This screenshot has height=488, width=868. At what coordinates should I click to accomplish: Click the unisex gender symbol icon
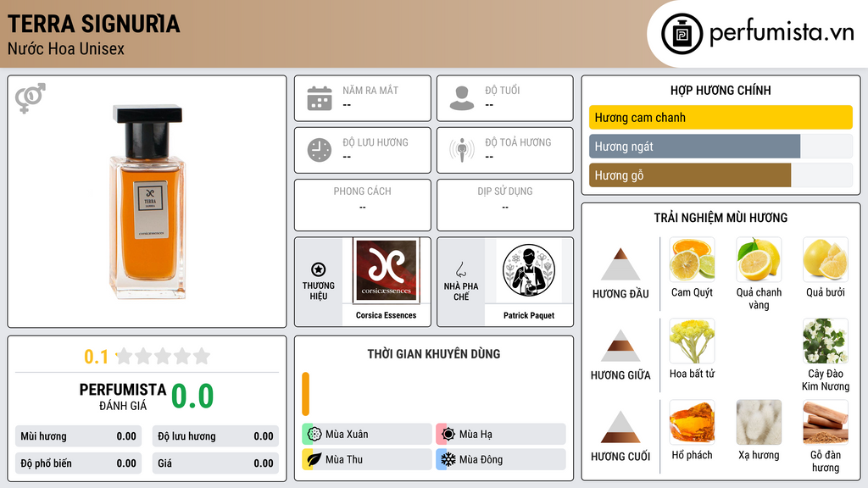click(x=31, y=98)
